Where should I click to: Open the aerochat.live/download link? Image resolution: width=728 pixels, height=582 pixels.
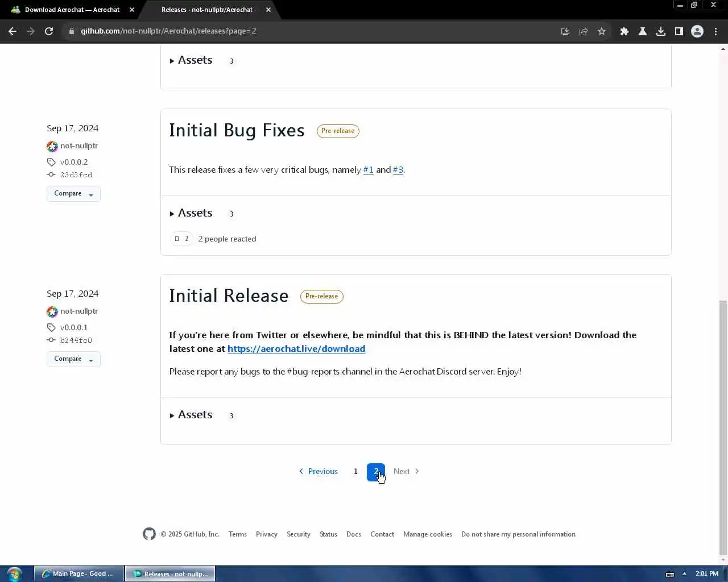tap(296, 349)
